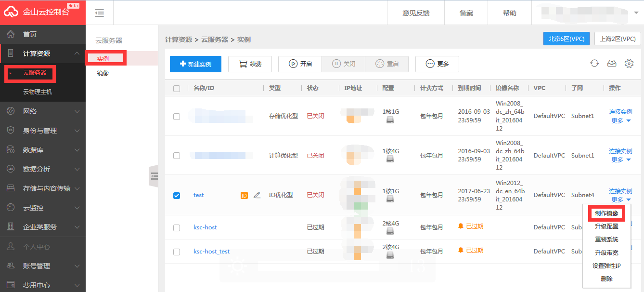Switch region to 上海2区(VPC)

pyautogui.click(x=618, y=39)
